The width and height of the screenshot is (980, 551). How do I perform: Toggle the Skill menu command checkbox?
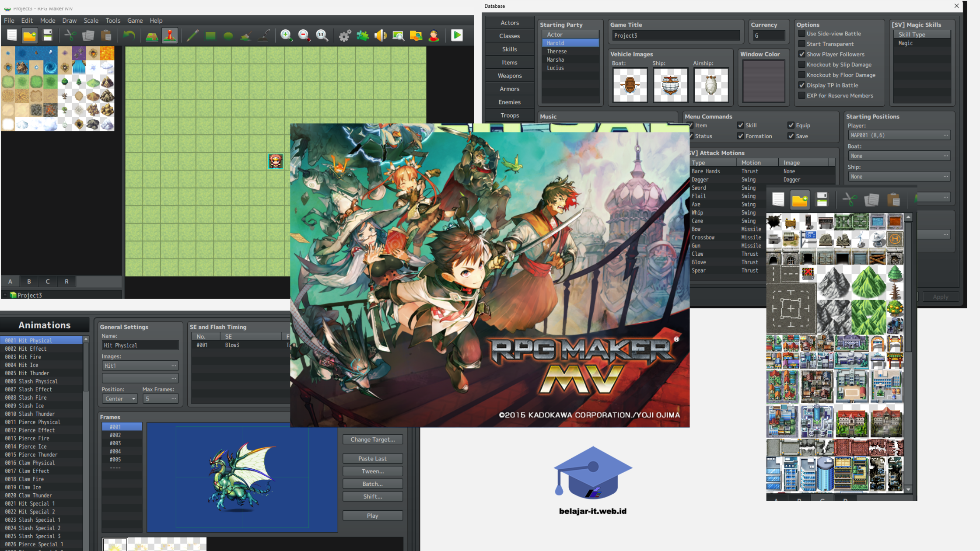tap(740, 125)
